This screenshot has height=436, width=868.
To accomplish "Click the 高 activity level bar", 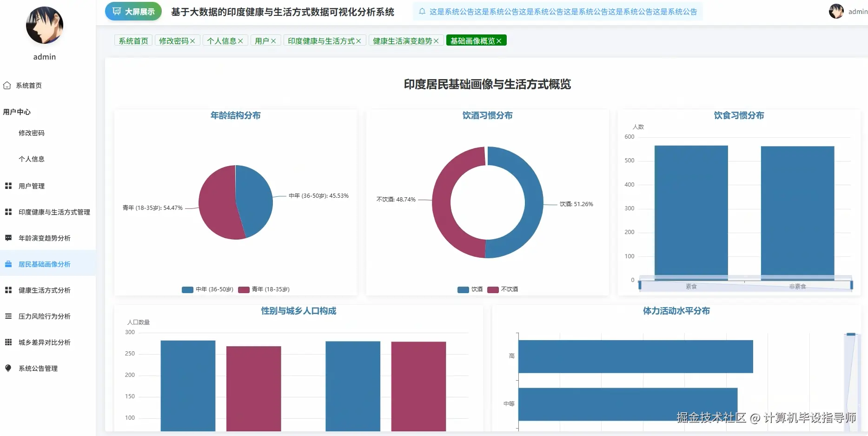I will (x=636, y=356).
